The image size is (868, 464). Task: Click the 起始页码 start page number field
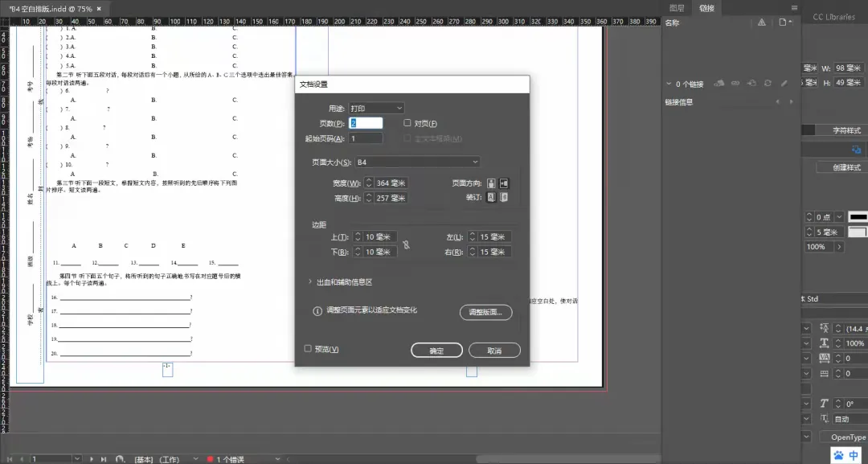[366, 138]
